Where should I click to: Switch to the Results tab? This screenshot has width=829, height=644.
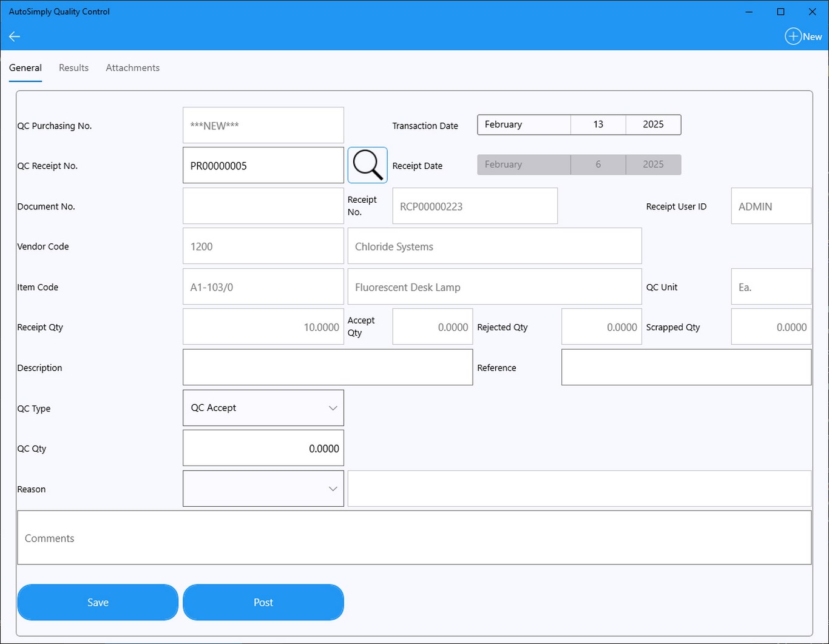click(x=73, y=68)
